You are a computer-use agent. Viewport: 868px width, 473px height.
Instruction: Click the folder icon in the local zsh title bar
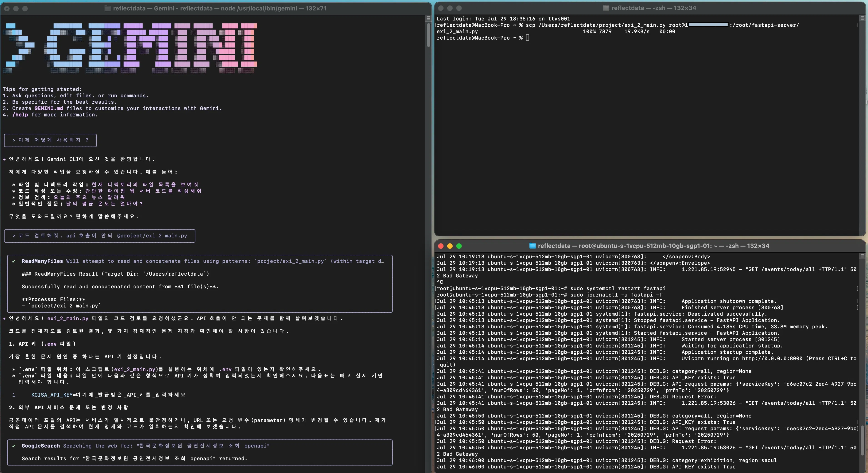[606, 8]
